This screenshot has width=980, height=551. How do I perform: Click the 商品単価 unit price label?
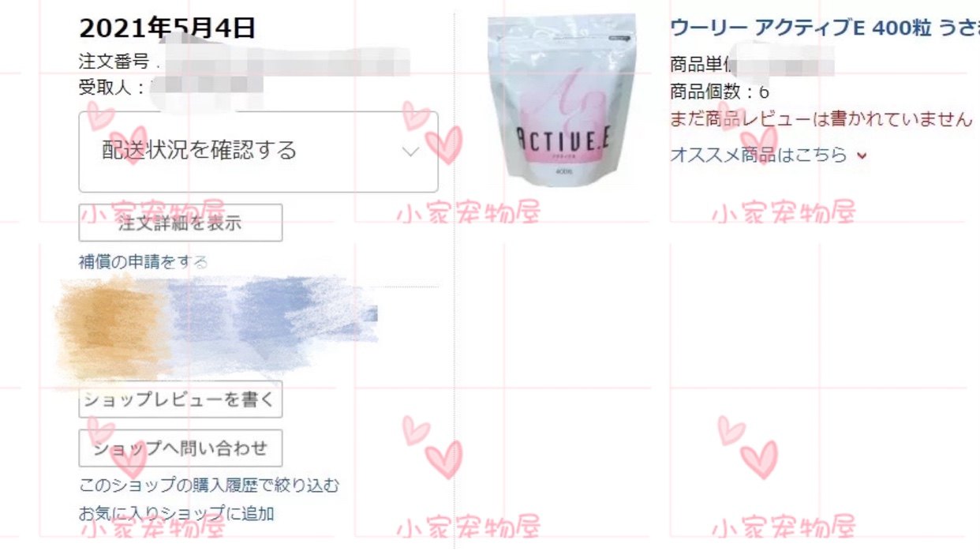tap(702, 65)
